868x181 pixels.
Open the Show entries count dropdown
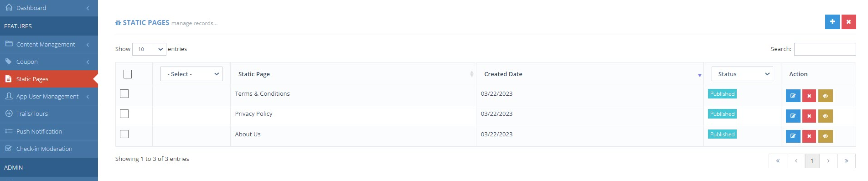[x=149, y=49]
